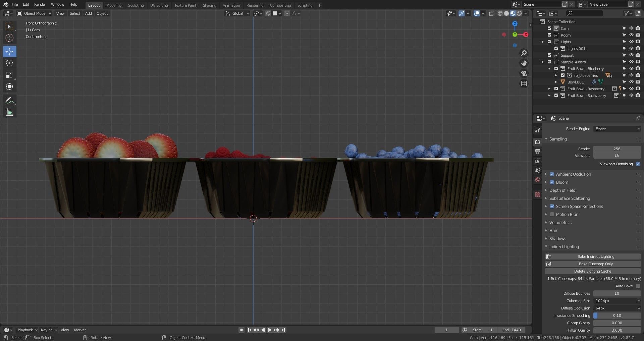Open the Output properties tab icon
Image resolution: width=644 pixels, height=341 pixels.
pos(538,152)
